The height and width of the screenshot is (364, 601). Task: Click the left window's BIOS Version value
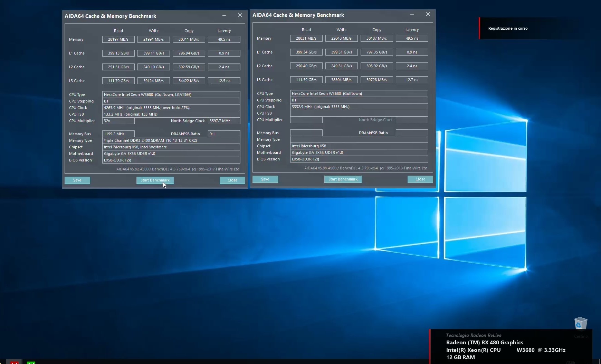click(171, 160)
